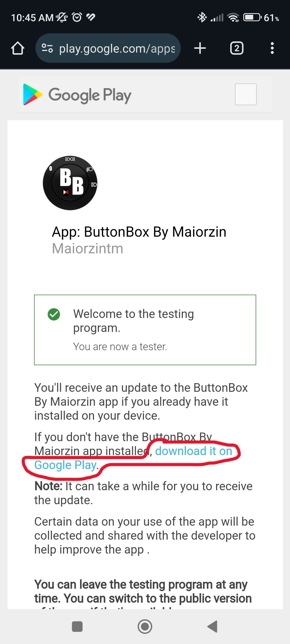
Task: Tap the Maiorzintm developer name
Action: [x=88, y=248]
